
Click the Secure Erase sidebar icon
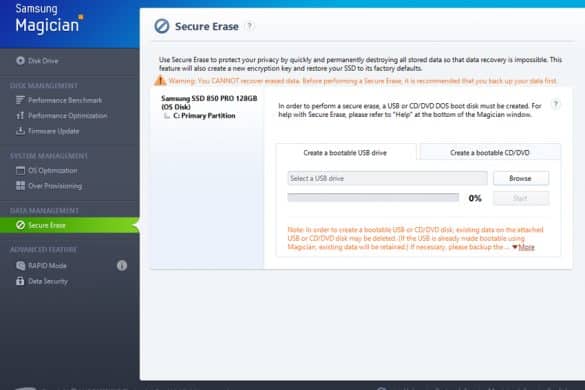pyautogui.click(x=20, y=225)
